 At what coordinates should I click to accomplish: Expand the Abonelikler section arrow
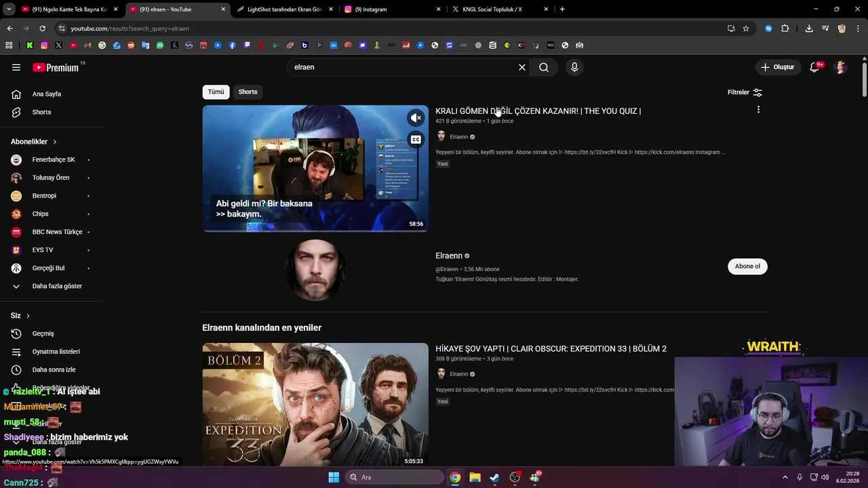[54, 142]
